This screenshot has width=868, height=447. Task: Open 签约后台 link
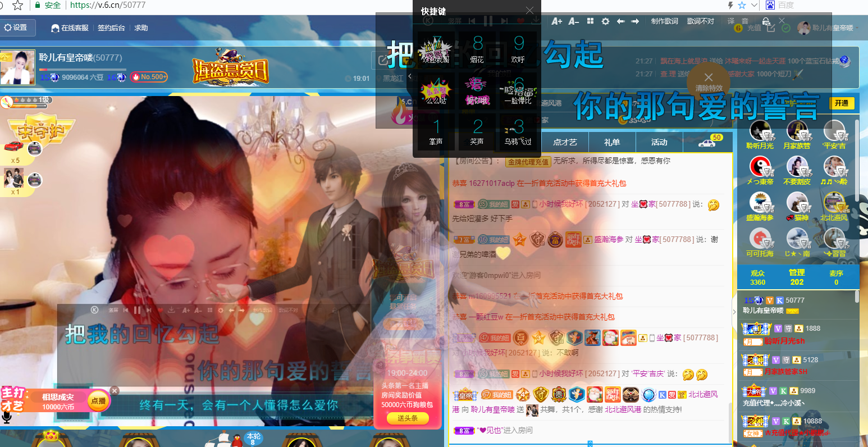pyautogui.click(x=111, y=28)
